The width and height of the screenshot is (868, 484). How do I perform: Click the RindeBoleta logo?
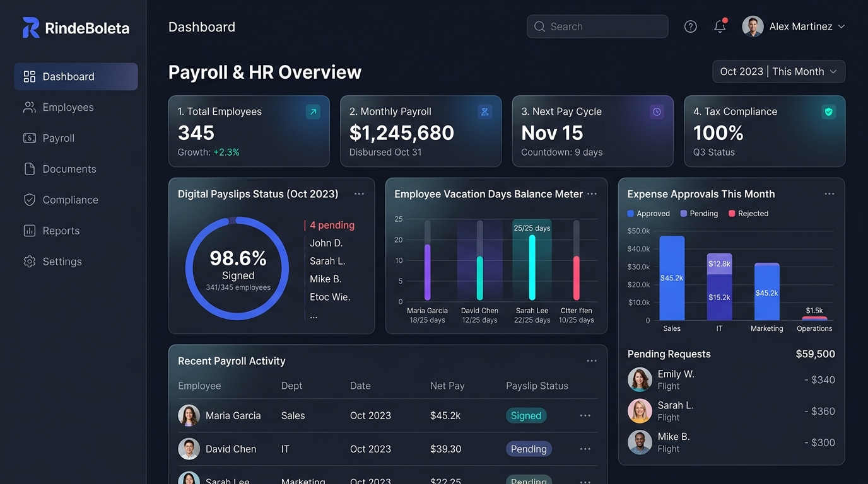tap(76, 28)
